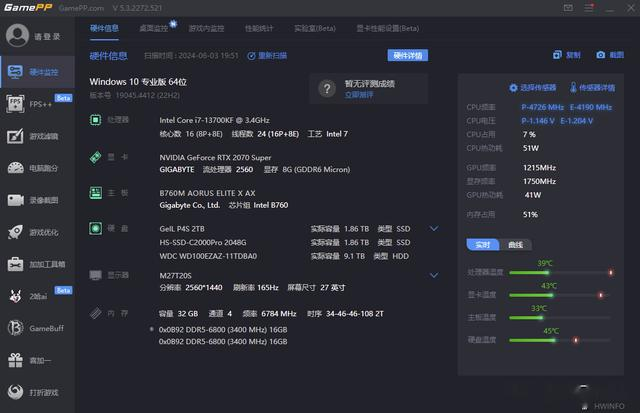
Task: Open the FPS++ Beta sidebar item
Action: point(38,104)
